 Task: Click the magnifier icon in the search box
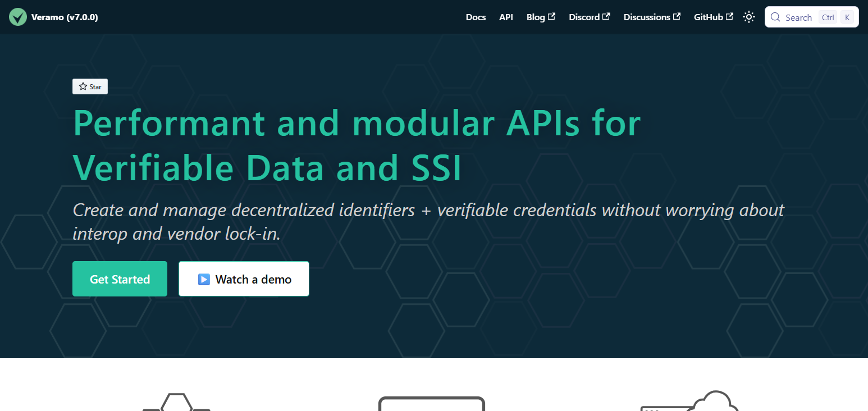pos(775,17)
